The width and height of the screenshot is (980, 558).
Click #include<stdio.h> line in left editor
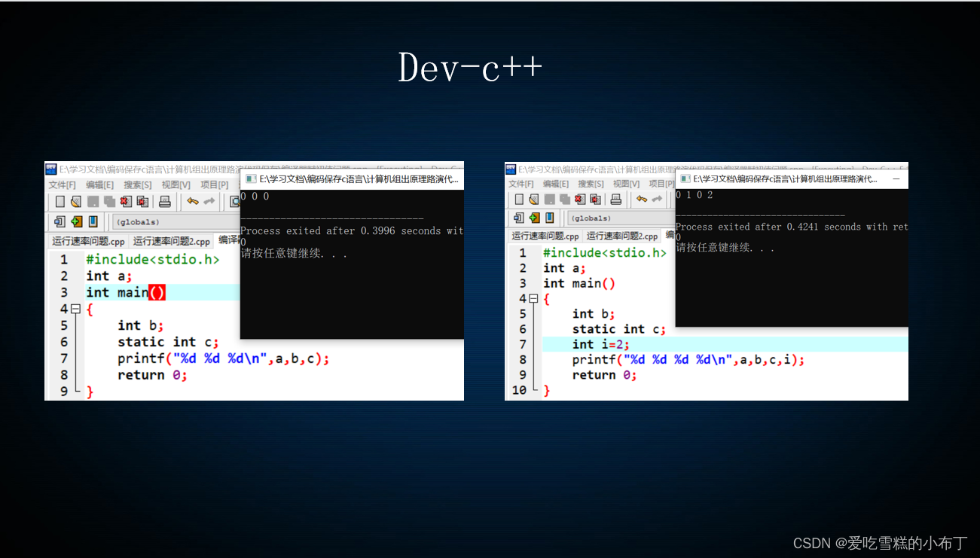pos(153,259)
